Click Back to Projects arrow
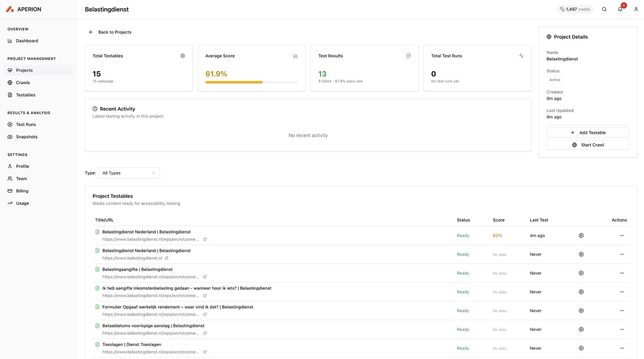Viewport: 644px width, 359px height. point(90,32)
